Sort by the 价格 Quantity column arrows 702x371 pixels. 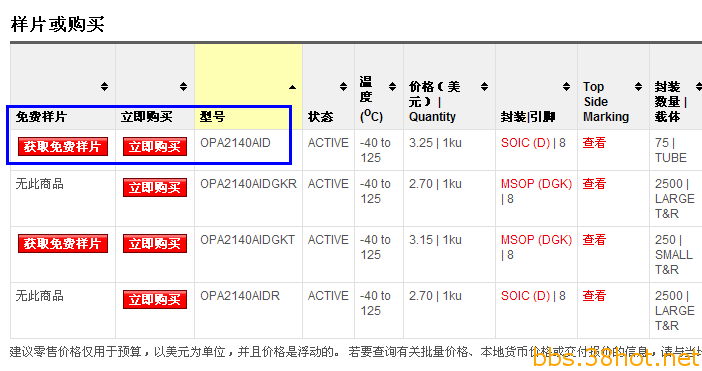(x=484, y=86)
